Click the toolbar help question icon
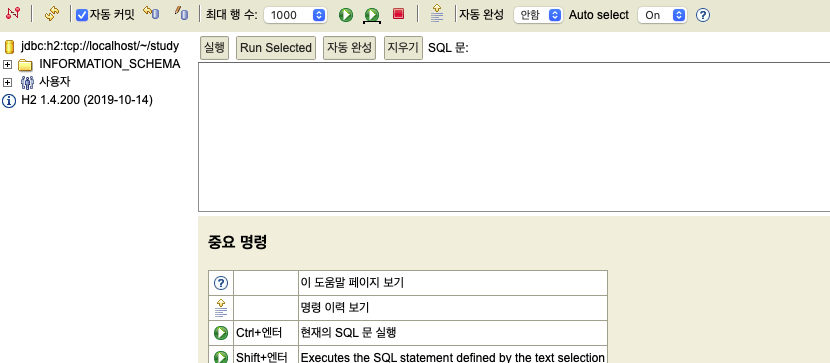 (x=702, y=15)
